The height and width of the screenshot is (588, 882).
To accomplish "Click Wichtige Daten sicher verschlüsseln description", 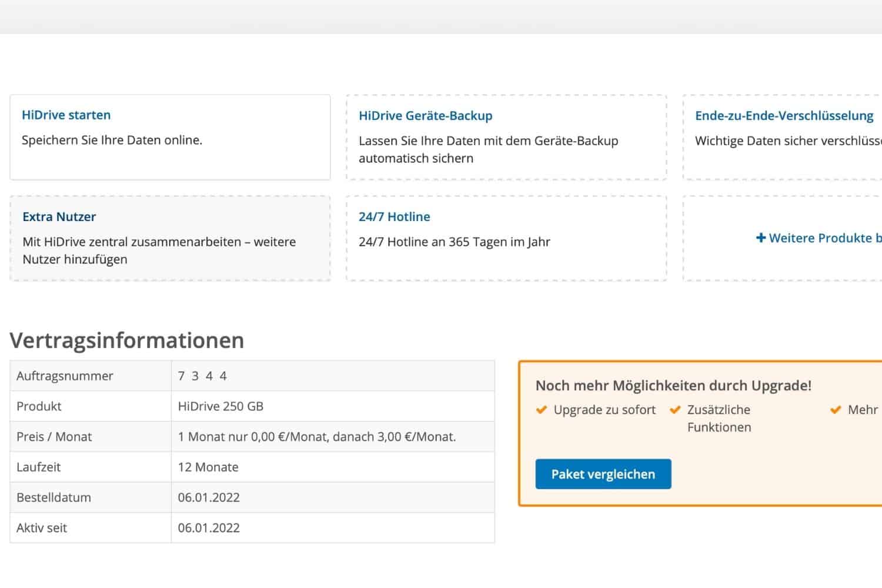I will (789, 141).
